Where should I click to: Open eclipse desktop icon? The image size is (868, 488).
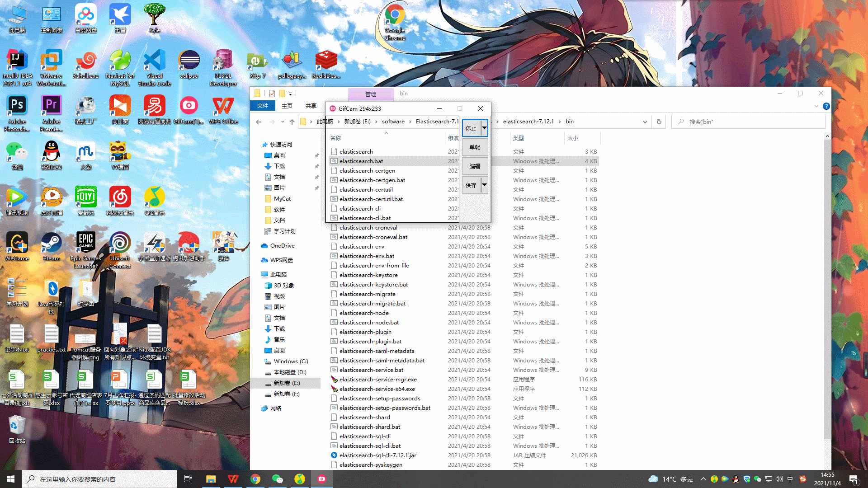coord(189,65)
